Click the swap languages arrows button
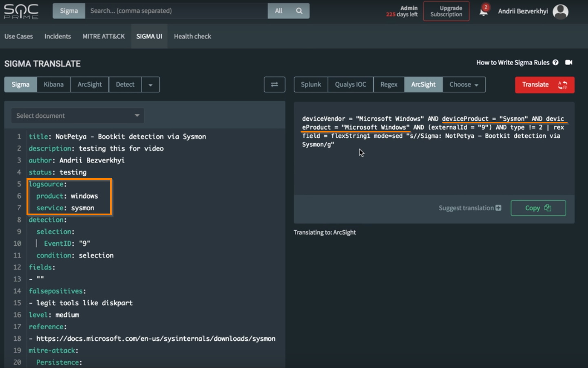Screen dimensions: 588x368 click(274, 84)
